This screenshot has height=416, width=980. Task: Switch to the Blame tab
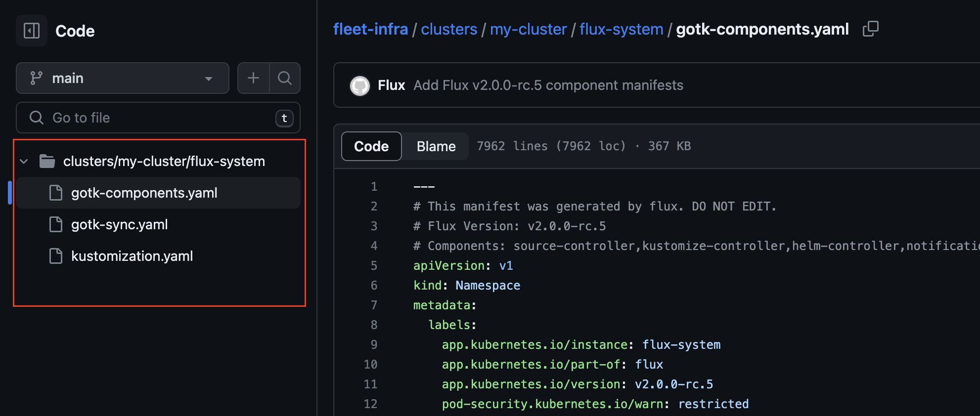[x=436, y=146]
